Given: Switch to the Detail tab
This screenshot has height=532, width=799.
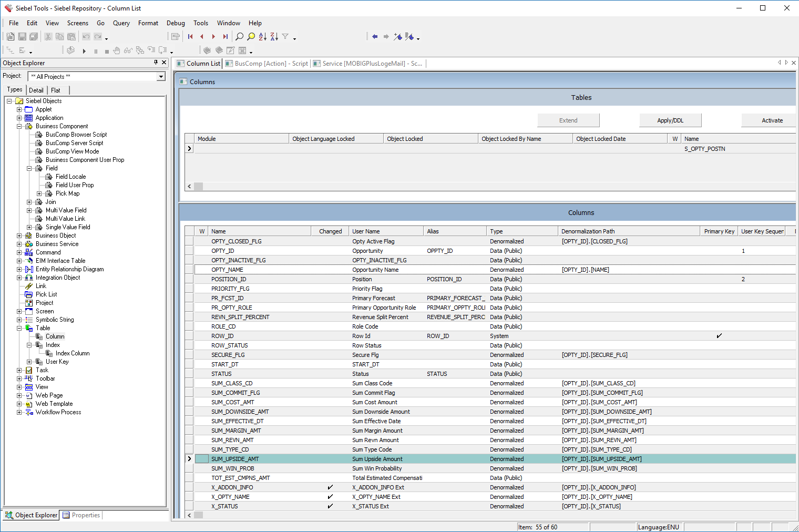Looking at the screenshot, I should point(36,90).
